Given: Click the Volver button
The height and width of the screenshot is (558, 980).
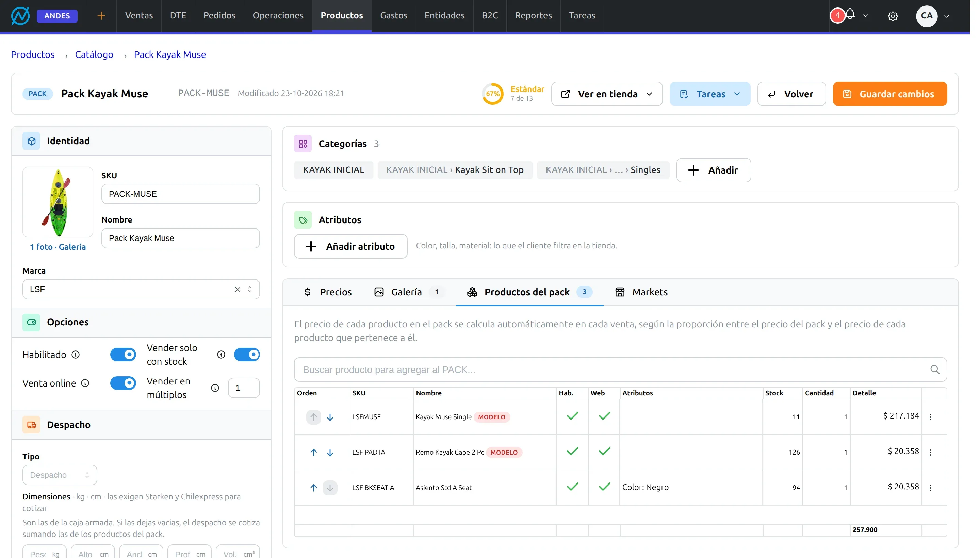Looking at the screenshot, I should pyautogui.click(x=791, y=94).
